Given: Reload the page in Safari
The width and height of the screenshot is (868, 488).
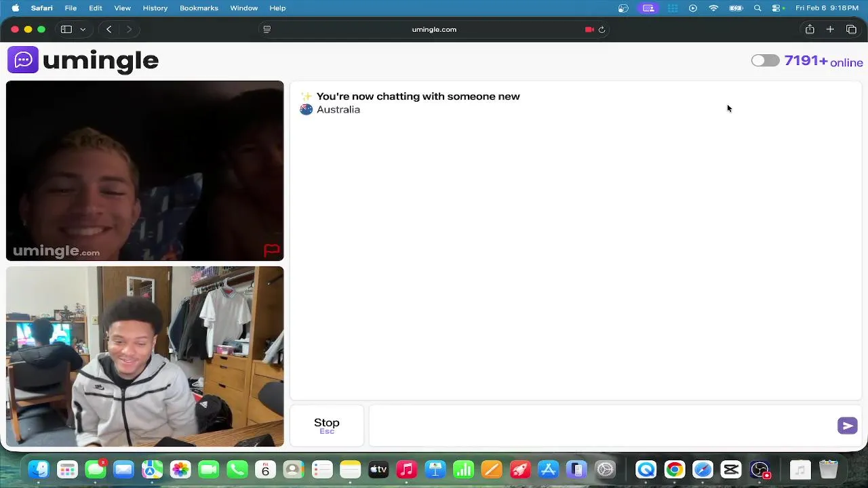Looking at the screenshot, I should [601, 29].
